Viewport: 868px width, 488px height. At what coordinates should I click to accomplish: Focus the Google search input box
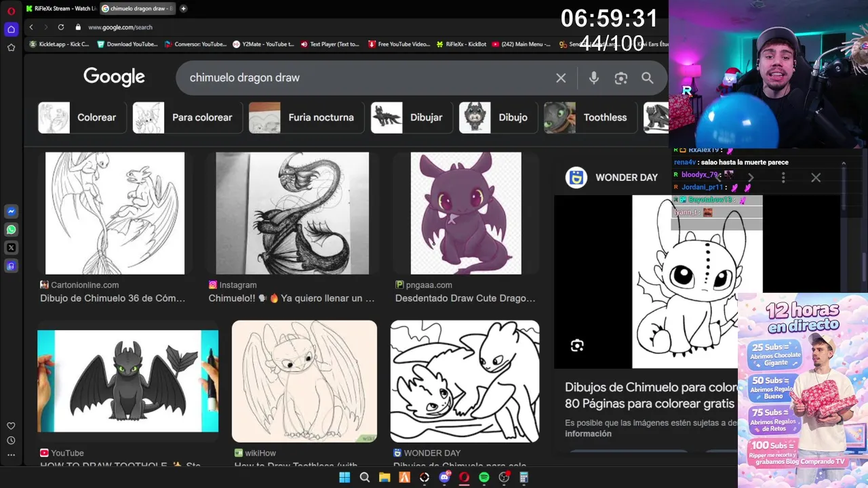point(366,78)
